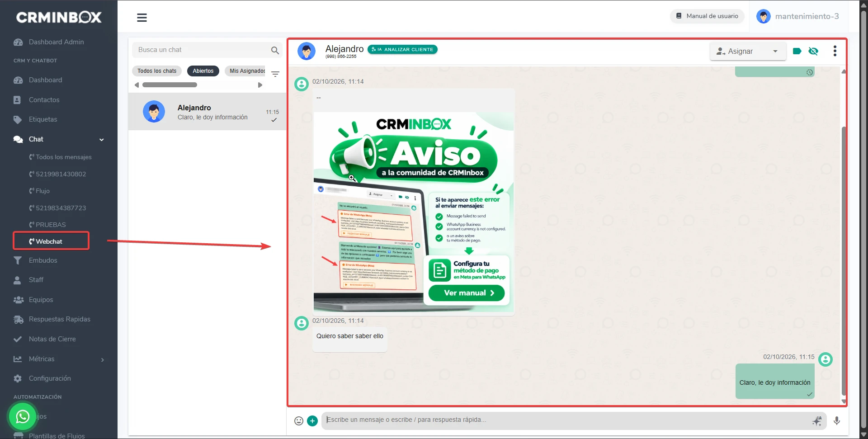This screenshot has width=868, height=439.
Task: Click the AI sparkle icon in message box
Action: (817, 421)
